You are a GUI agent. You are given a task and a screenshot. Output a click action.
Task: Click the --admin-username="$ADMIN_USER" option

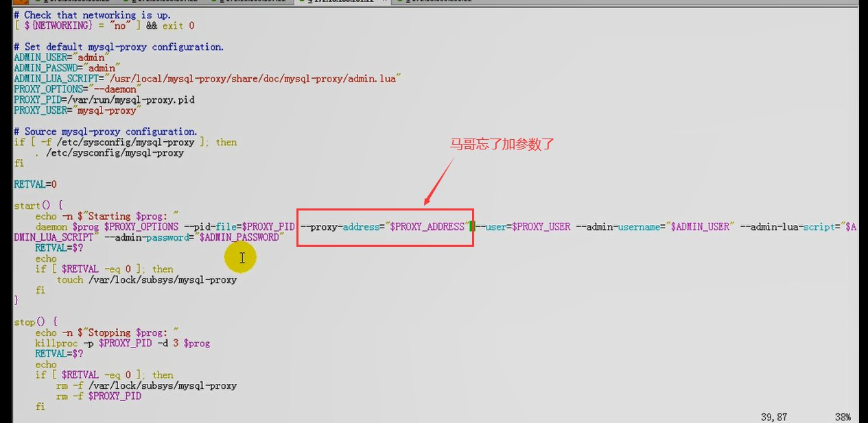point(655,226)
